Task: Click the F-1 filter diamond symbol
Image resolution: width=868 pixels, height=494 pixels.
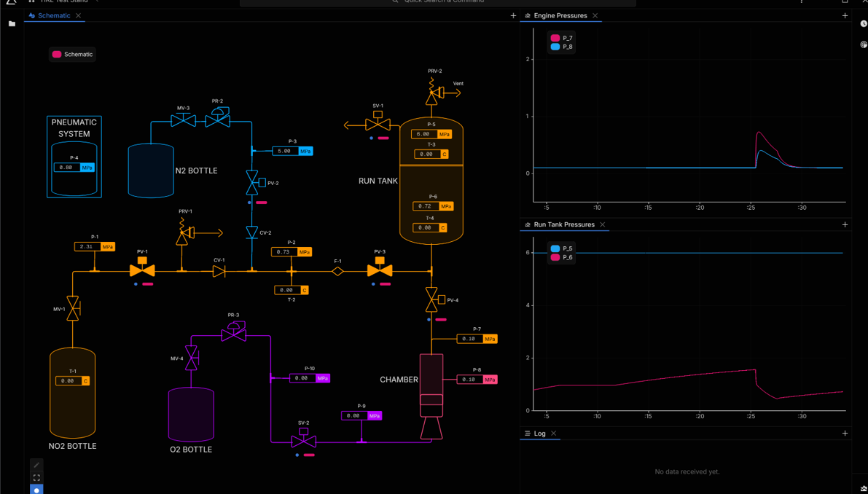Action: (337, 271)
